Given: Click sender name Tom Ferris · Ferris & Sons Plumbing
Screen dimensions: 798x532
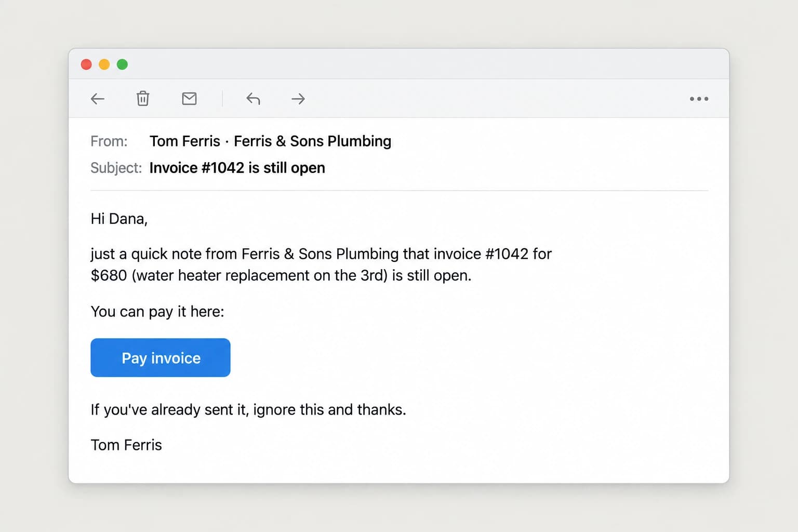Looking at the screenshot, I should click(270, 141).
